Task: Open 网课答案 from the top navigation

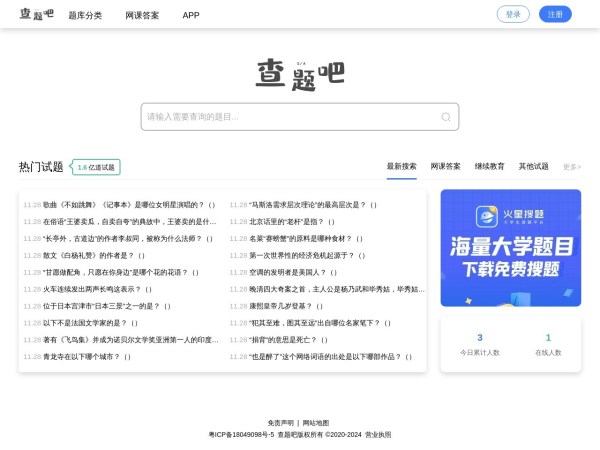Action: (x=142, y=15)
